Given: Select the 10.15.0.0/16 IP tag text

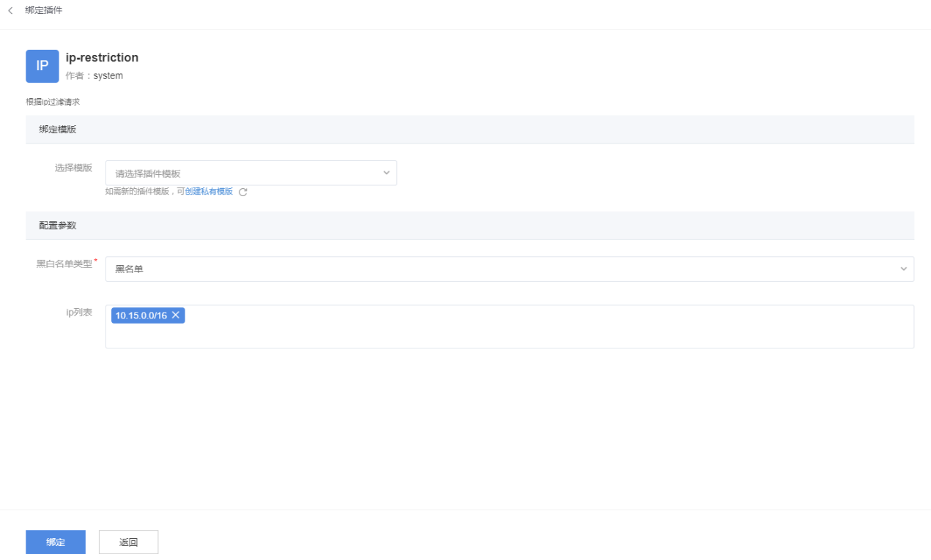Looking at the screenshot, I should 141,316.
